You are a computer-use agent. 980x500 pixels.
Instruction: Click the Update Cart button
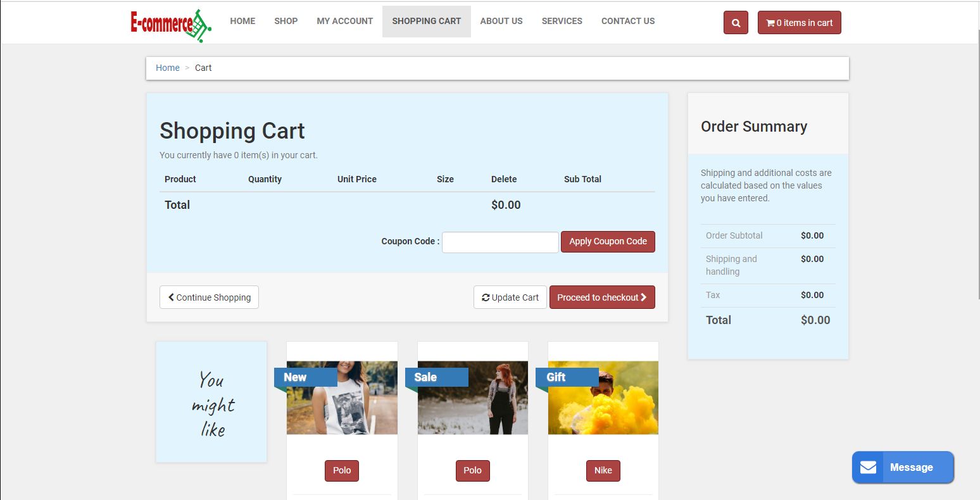coord(510,297)
